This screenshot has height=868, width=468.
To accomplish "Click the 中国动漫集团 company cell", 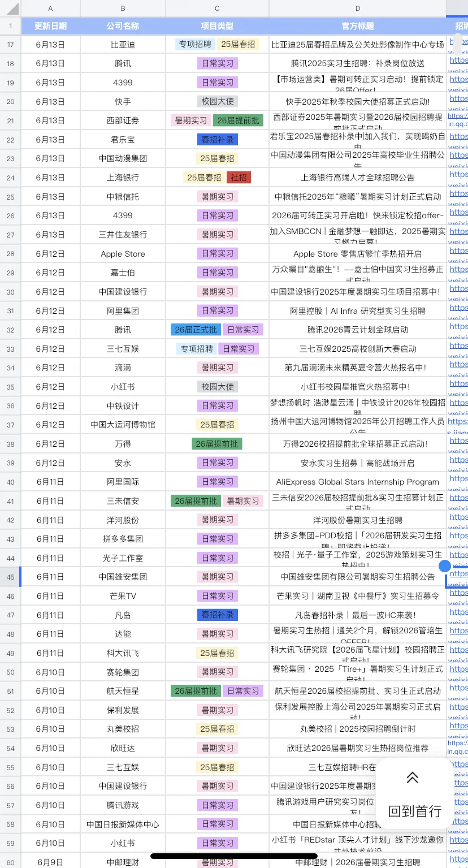I will coord(123,158).
